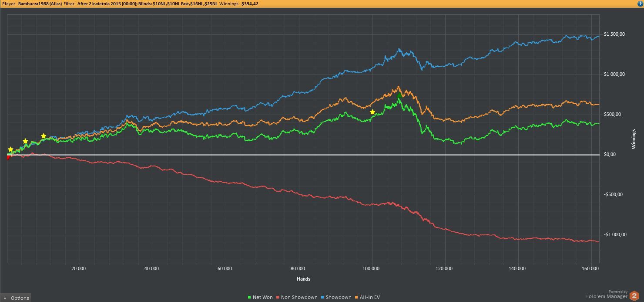This screenshot has height=302, width=644.
Task: Click the yellow star near 10 000 hands
Action: pos(44,136)
